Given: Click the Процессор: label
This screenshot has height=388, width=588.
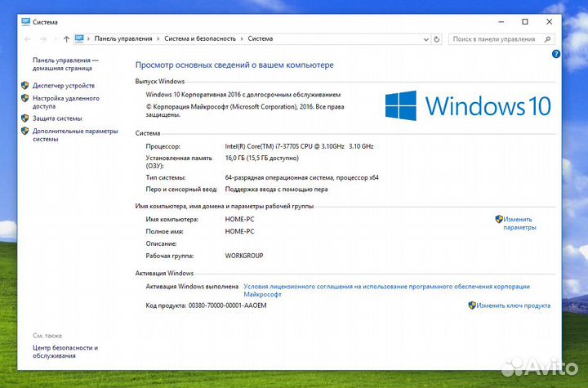Looking at the screenshot, I should [163, 146].
